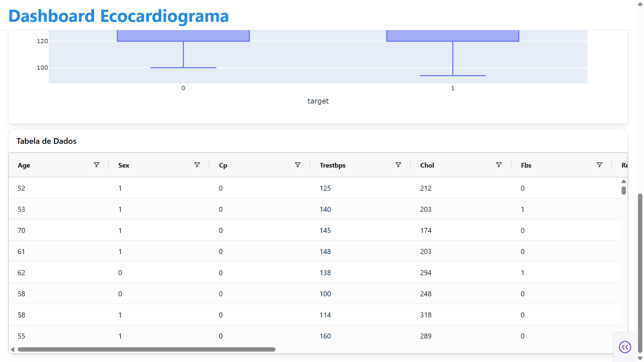The height and width of the screenshot is (362, 644).
Task: Click the page vertical scrollbar thumb
Action: [x=640, y=273]
